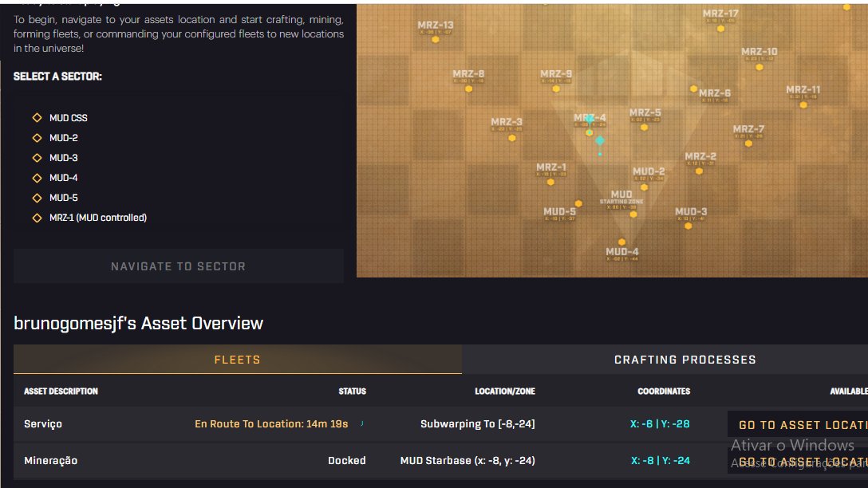Viewport: 868px width, 488px height.
Task: Select the MUD Starting Zone map marker
Action: coord(633,214)
